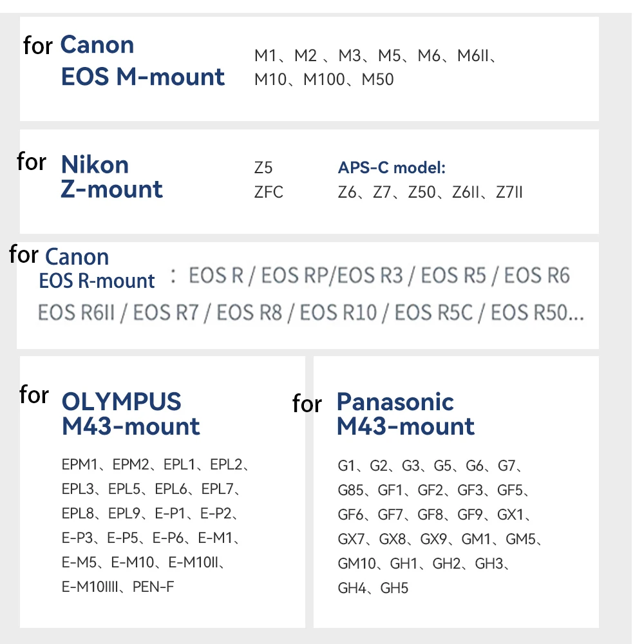Select the OLYMPUS M43-mount heading
644x644 pixels.
[x=131, y=413]
